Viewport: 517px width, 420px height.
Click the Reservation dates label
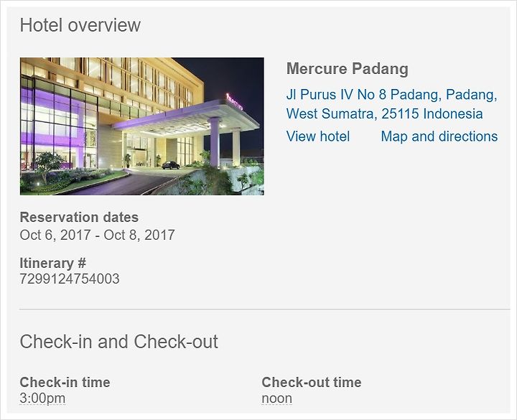(79, 218)
